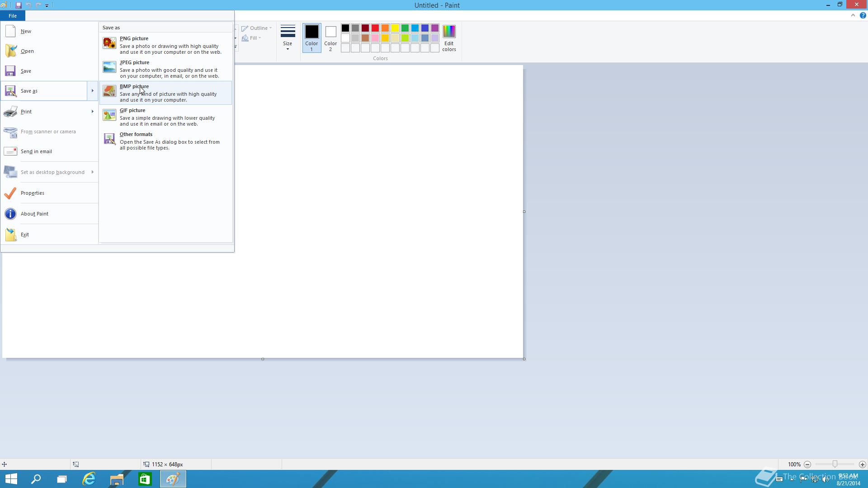Open Search magnifier in taskbar
The height and width of the screenshot is (488, 868).
pyautogui.click(x=36, y=479)
